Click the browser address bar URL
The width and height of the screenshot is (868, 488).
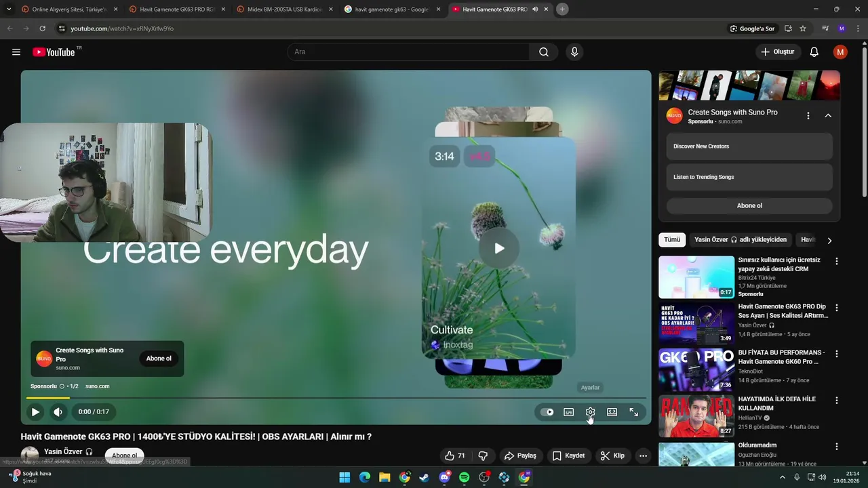(122, 28)
